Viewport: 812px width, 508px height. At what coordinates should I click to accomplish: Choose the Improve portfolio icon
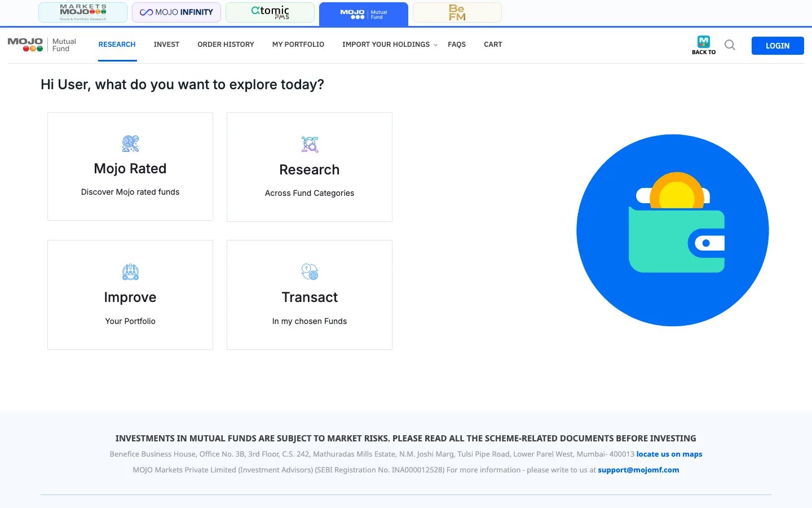pos(130,272)
